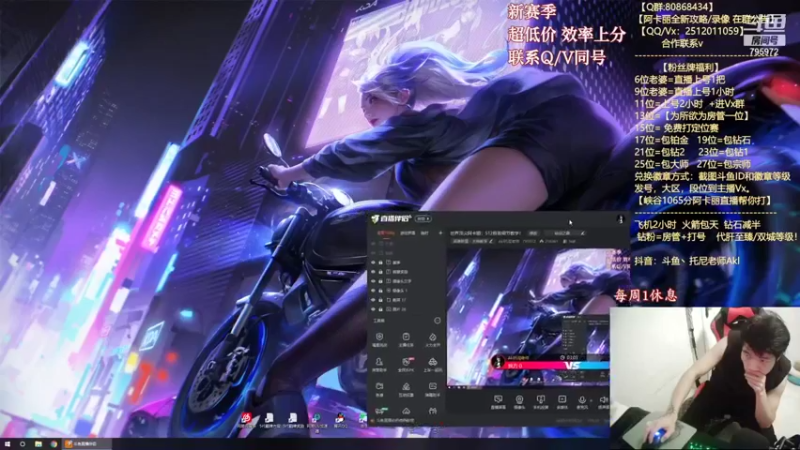Open Chrome from the taskbar
Viewport: 800px width, 450px height.
54,444
